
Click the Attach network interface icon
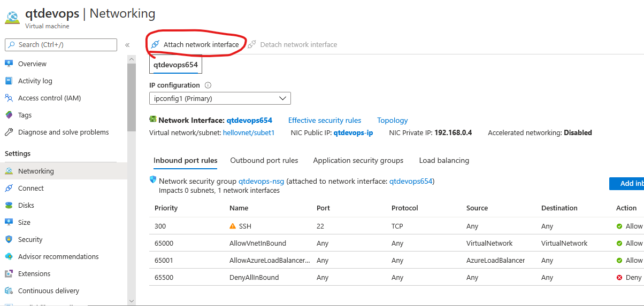tap(155, 44)
